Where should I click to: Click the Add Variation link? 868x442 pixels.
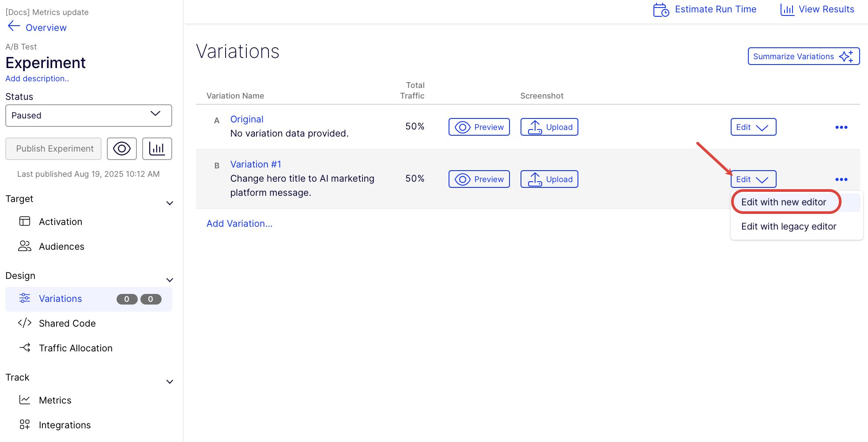coord(239,224)
